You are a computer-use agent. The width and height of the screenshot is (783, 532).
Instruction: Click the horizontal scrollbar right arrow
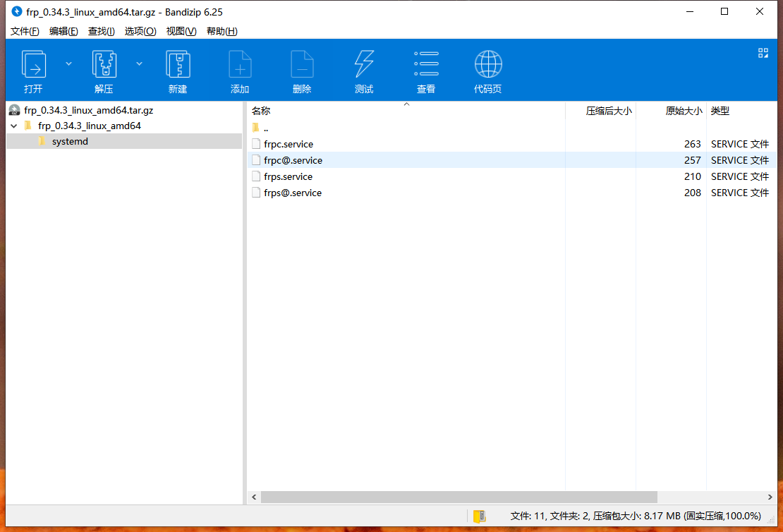click(770, 497)
